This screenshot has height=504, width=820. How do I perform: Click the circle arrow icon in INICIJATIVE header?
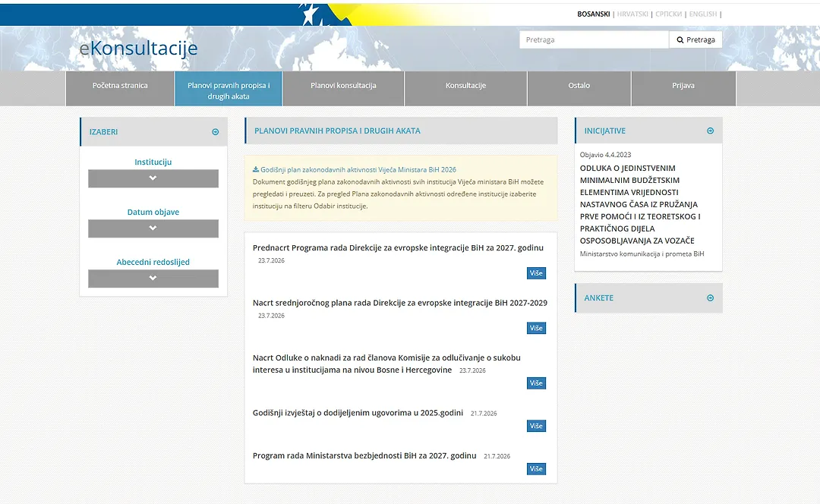point(710,131)
